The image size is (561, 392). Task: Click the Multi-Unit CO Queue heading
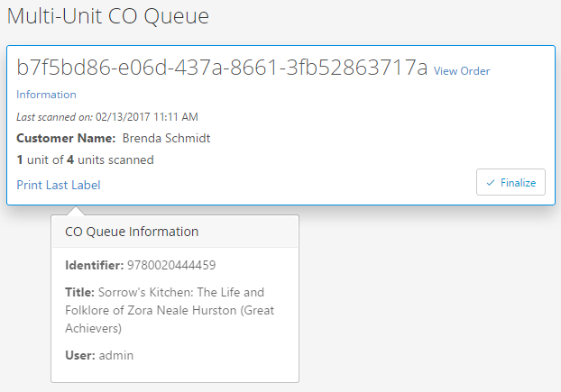click(108, 16)
